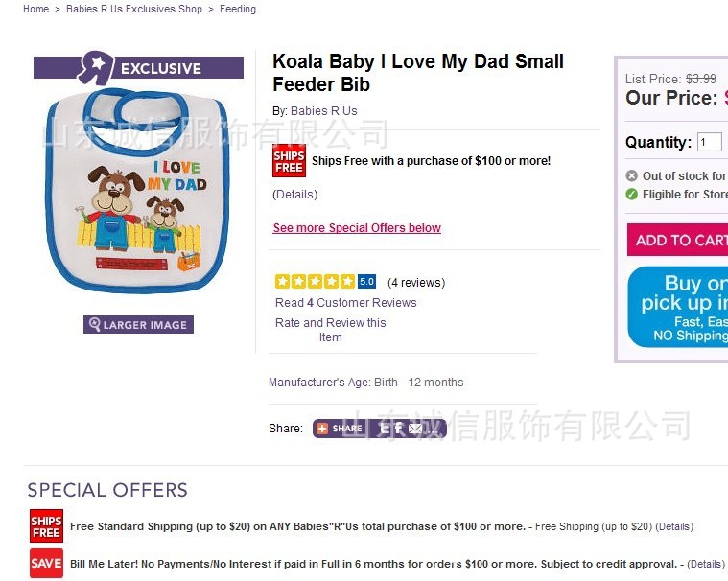Click the Quantity input field
The image size is (728, 581).
point(710,142)
